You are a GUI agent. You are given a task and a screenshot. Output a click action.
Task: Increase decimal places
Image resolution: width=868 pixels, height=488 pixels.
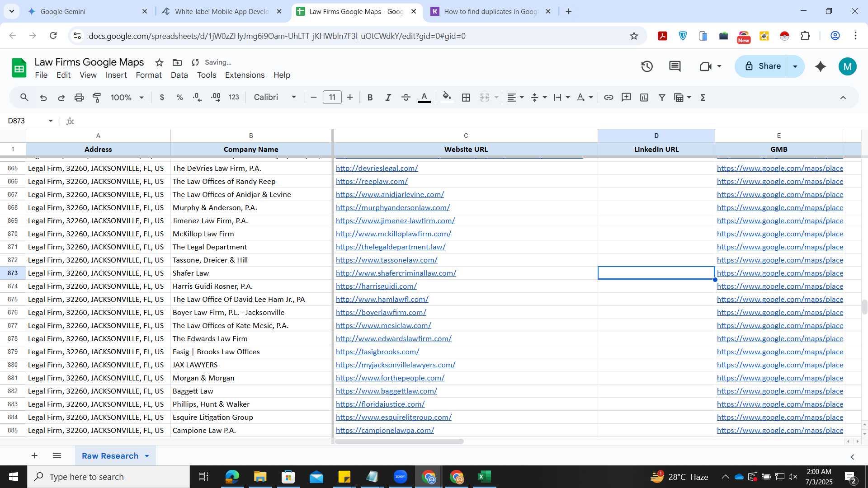coord(216,97)
